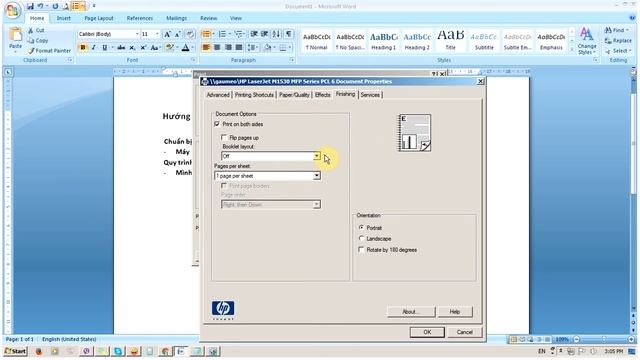The image size is (640, 360).
Task: Apply Subscript formatting
Action: pyautogui.click(x=132, y=48)
